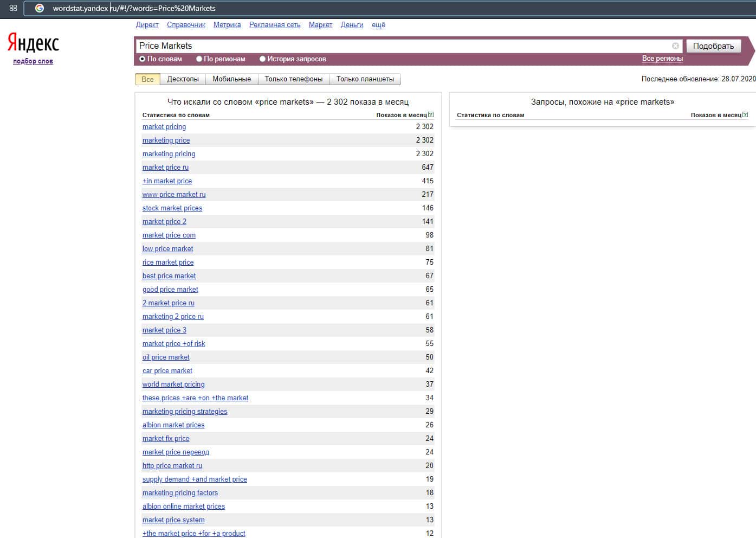This screenshot has width=756, height=538.
Task: Select the 'История запросов' radio button
Action: pyautogui.click(x=262, y=59)
